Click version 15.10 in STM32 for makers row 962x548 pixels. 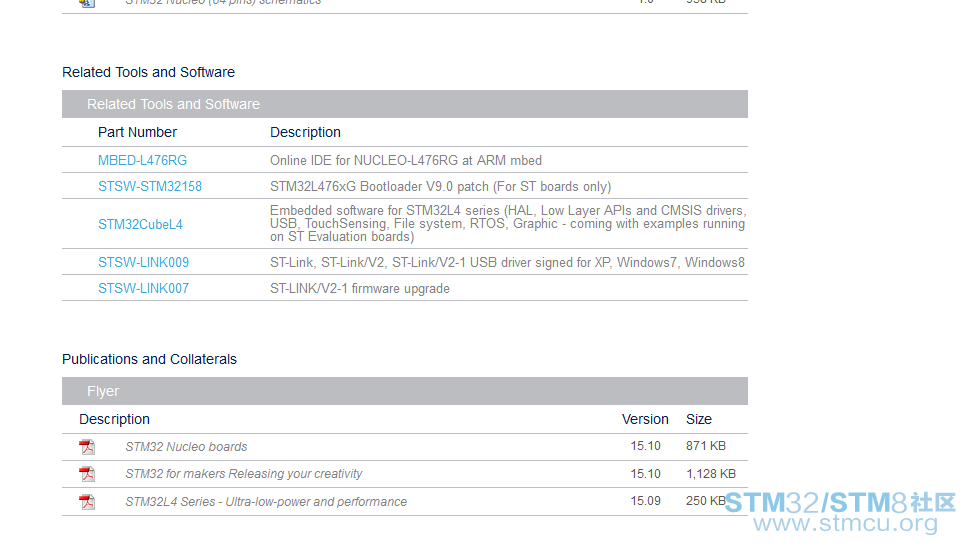click(x=645, y=474)
